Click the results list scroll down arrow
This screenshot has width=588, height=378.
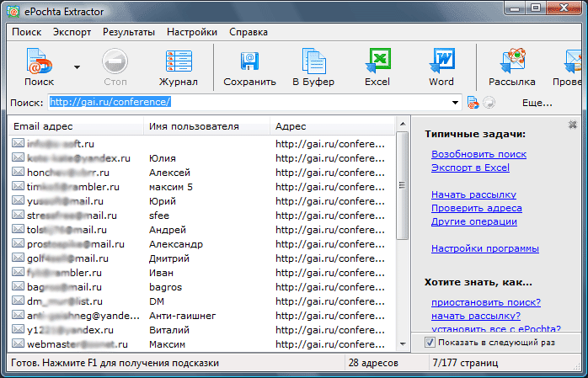(x=403, y=344)
